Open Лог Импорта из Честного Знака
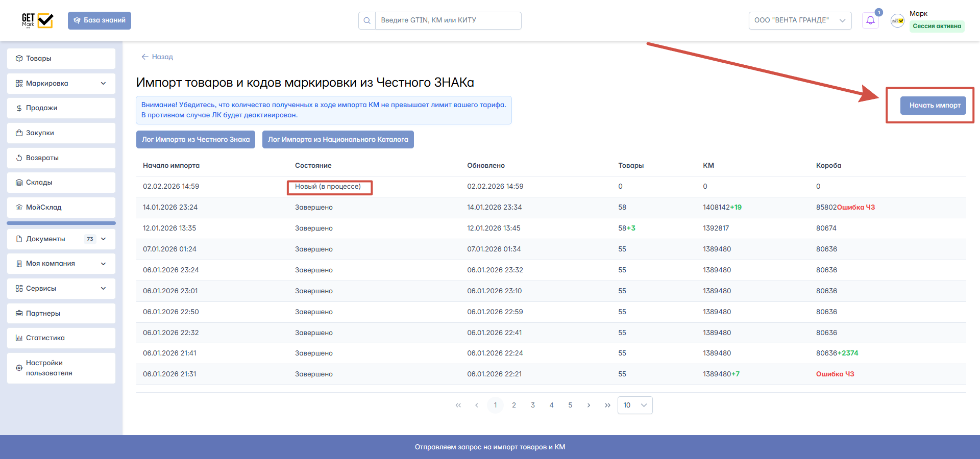 point(195,140)
